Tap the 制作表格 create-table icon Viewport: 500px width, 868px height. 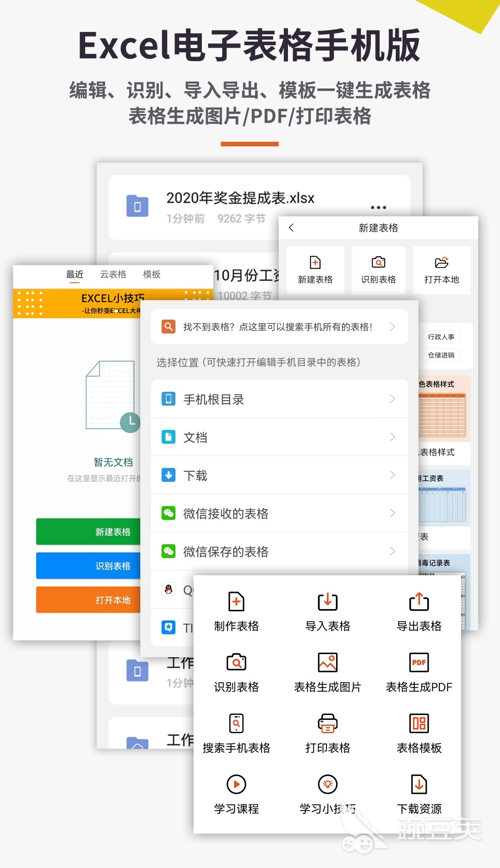click(236, 601)
